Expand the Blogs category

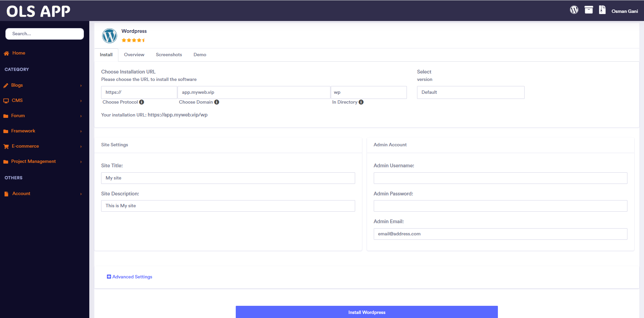(x=17, y=85)
